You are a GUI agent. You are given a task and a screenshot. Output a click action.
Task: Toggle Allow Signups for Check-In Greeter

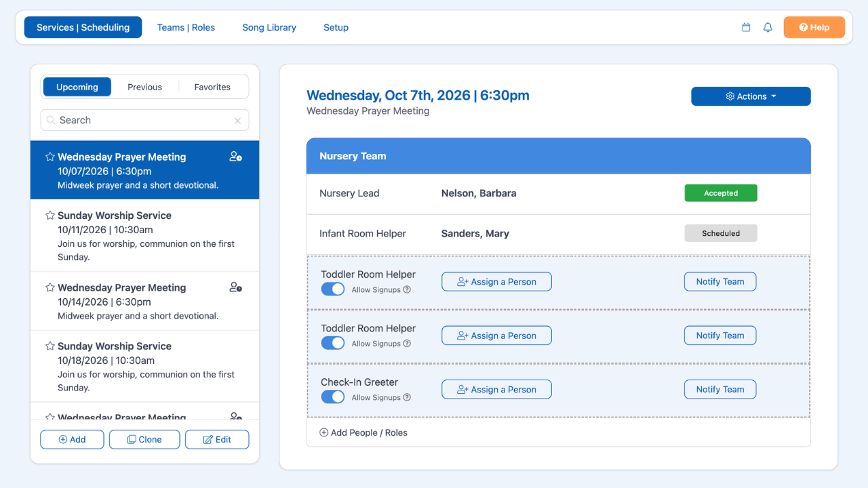click(333, 397)
